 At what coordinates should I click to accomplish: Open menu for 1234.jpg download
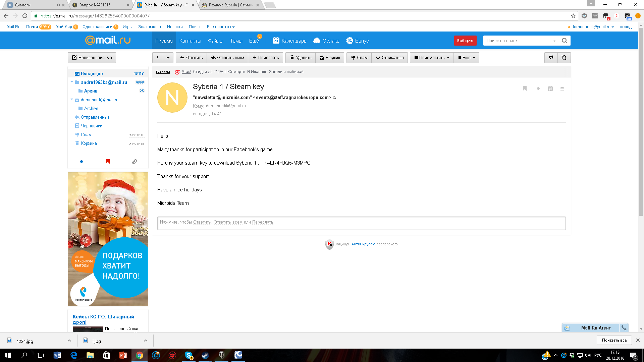[69, 341]
